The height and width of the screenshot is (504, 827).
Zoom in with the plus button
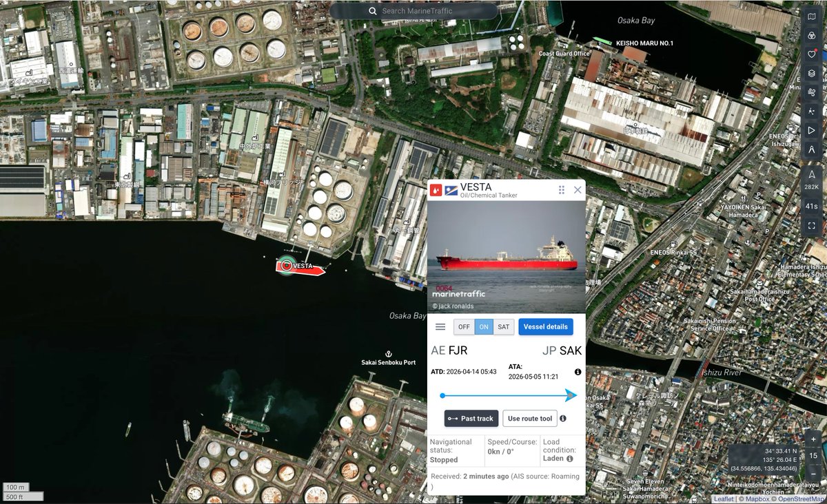[813, 439]
